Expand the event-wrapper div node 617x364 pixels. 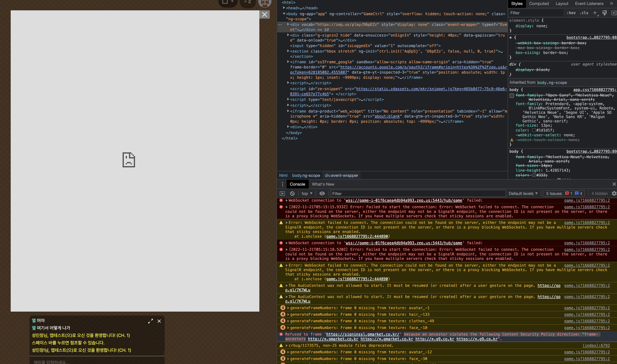(288, 24)
